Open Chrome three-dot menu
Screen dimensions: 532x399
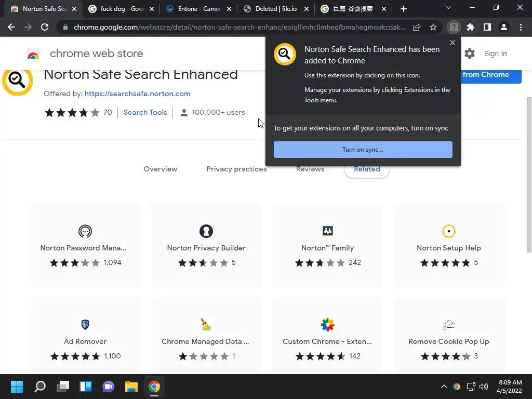pos(521,27)
